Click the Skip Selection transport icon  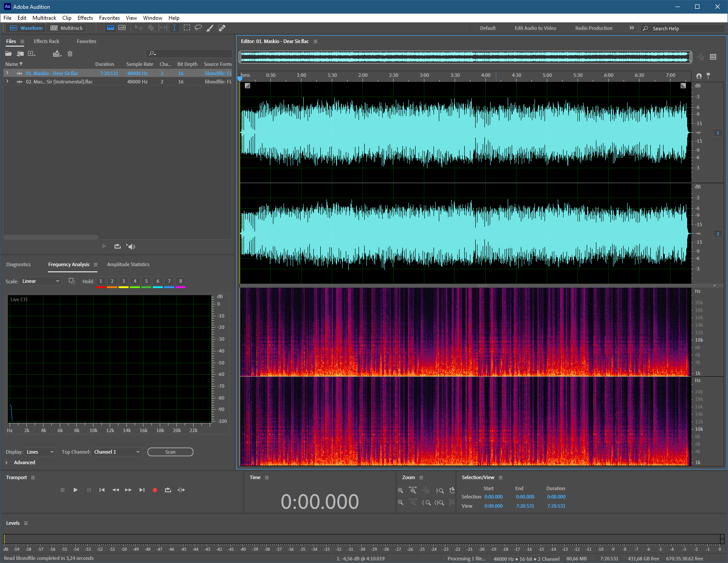181,490
